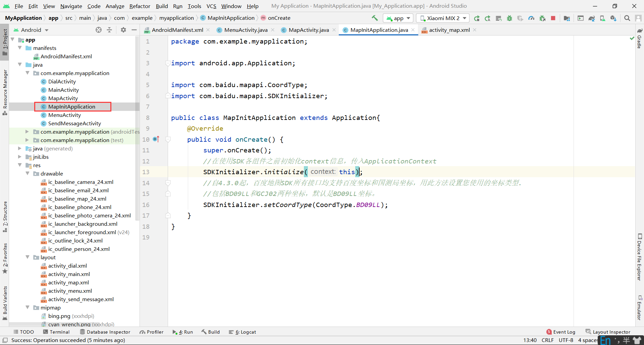Collapse the drawable folder in the tree
This screenshot has width=644, height=345.
(x=28, y=174)
